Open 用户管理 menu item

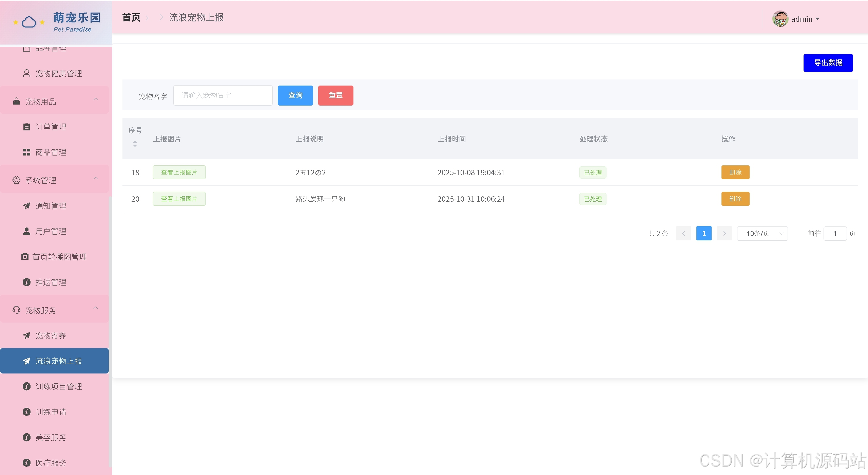[54, 231]
